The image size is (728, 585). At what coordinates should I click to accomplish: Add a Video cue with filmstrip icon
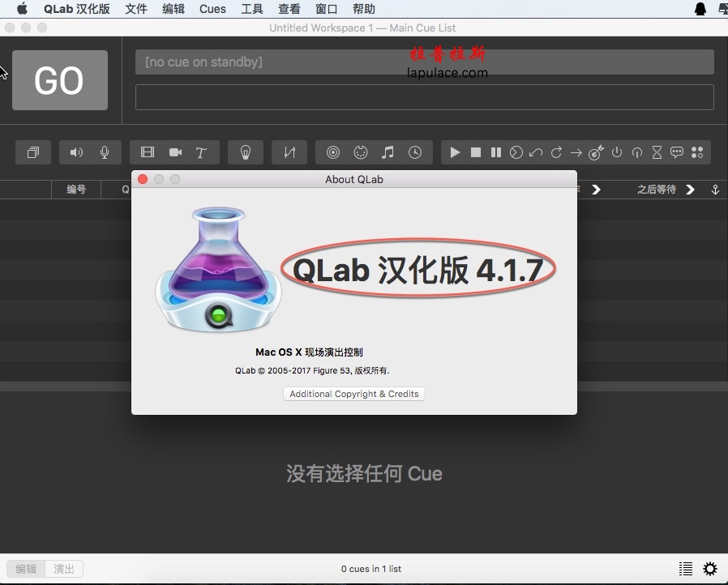(x=148, y=152)
